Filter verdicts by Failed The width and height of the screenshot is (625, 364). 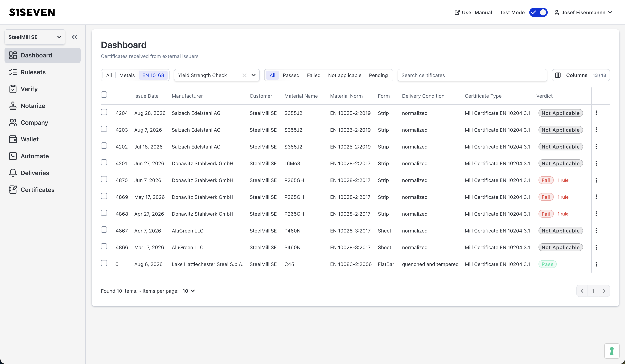point(314,75)
